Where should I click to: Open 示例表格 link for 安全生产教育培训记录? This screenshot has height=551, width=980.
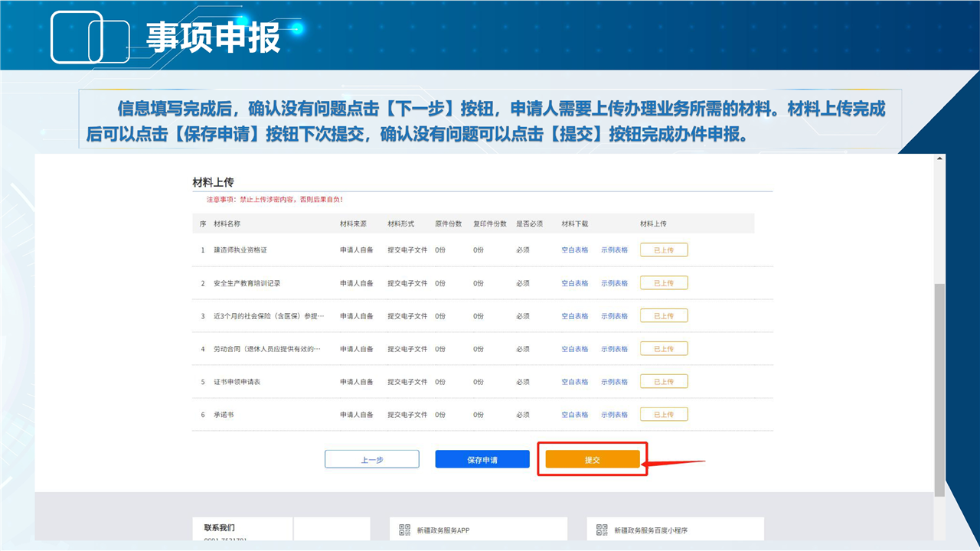[x=614, y=283]
